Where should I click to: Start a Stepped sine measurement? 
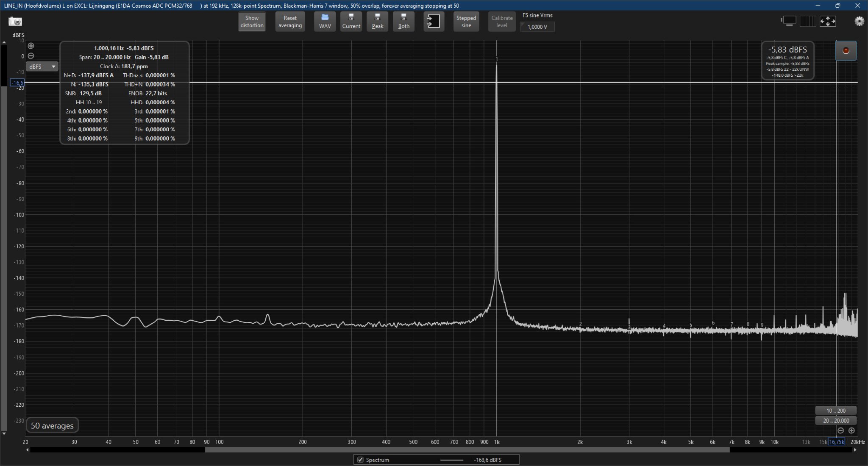click(x=466, y=22)
